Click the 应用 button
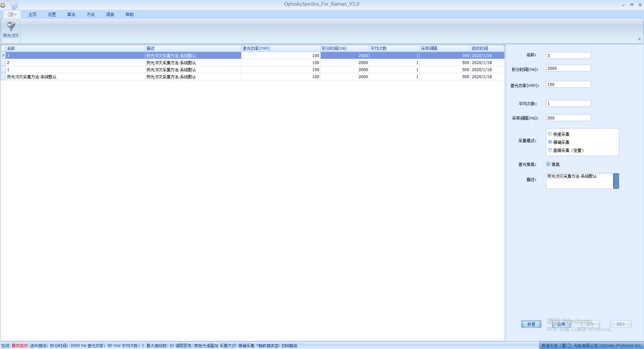Screen dimensions: 644x349 pos(561,324)
